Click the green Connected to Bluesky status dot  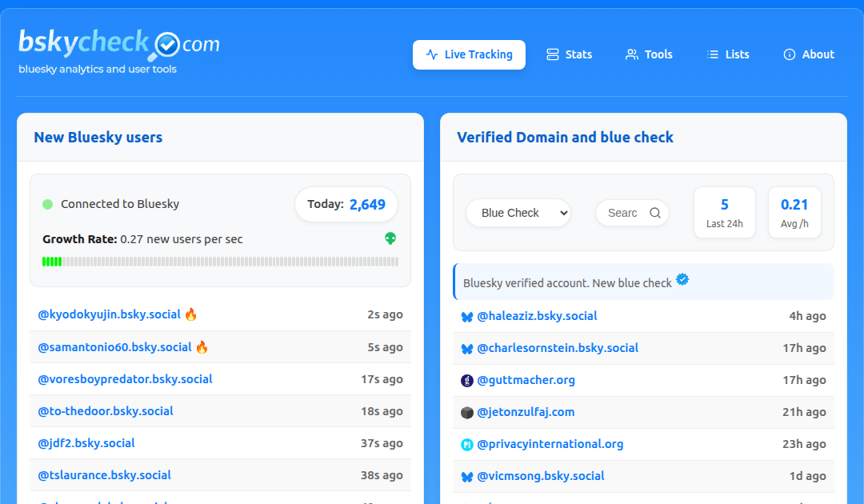[47, 204]
